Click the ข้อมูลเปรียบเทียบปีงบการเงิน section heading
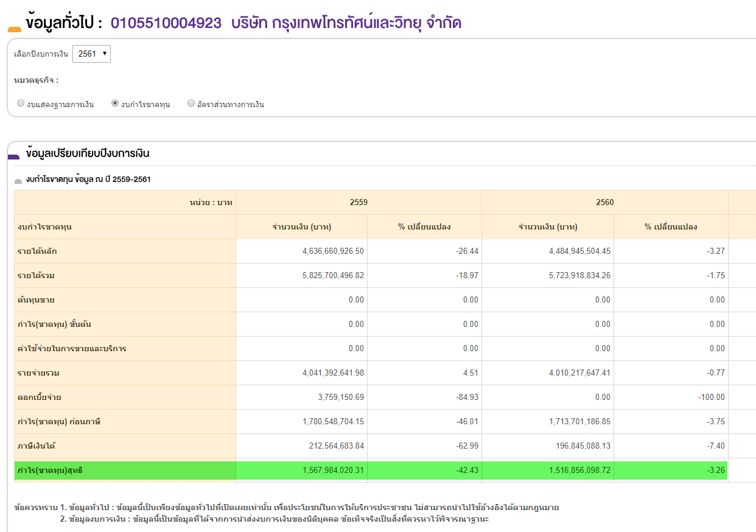Viewport: 756px width, 532px height. (88, 153)
